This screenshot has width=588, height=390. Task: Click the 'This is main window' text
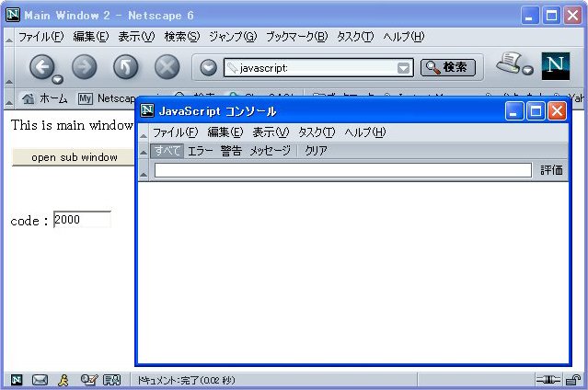(72, 125)
